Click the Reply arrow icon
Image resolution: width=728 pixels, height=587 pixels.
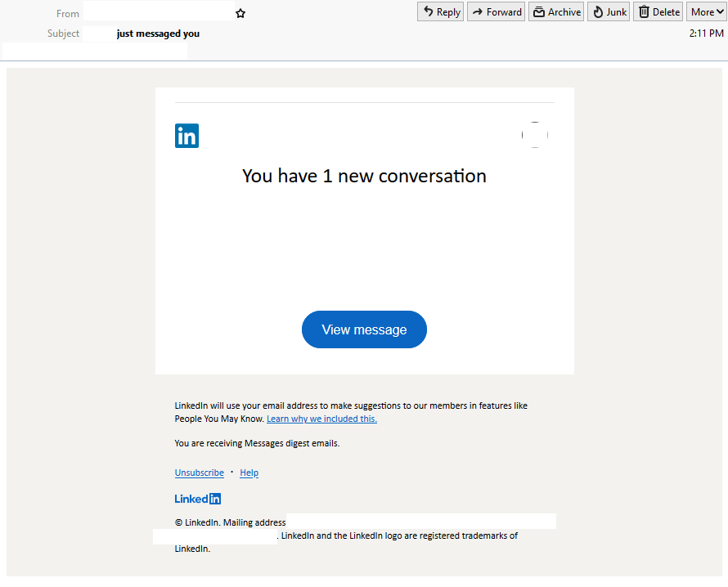tap(429, 11)
